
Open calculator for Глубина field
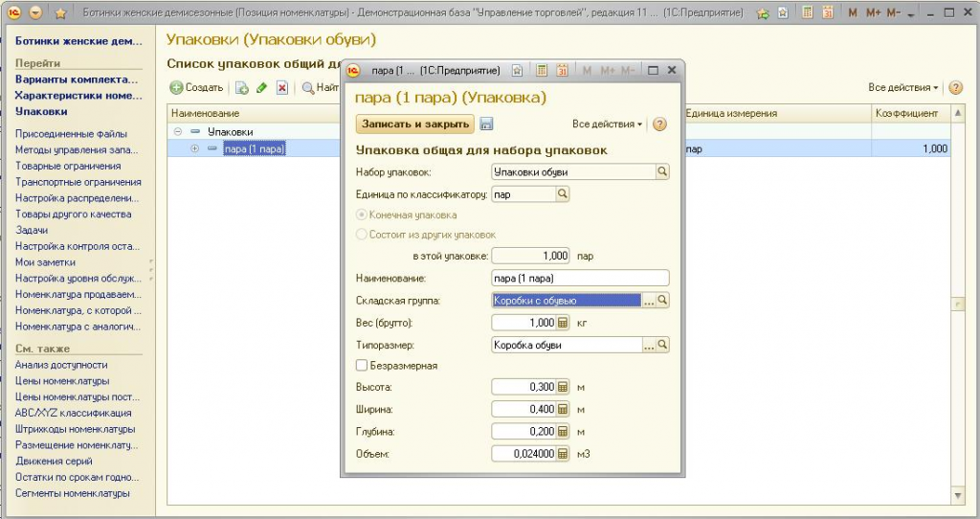coord(562,432)
